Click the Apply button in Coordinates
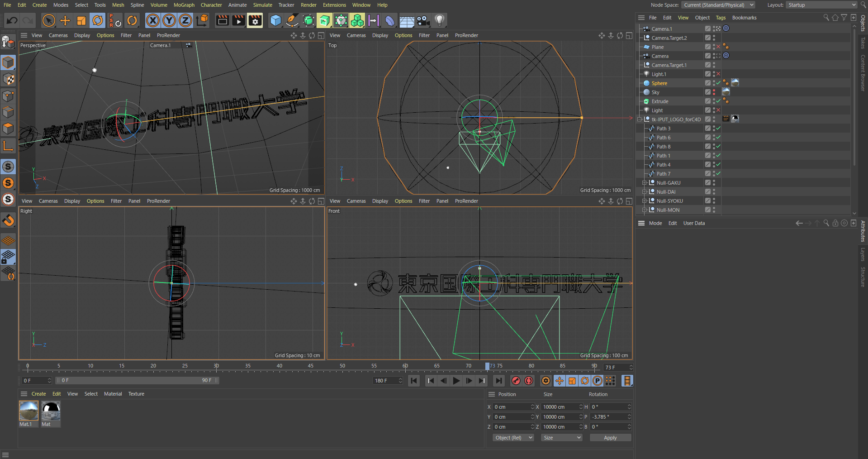 tap(610, 438)
